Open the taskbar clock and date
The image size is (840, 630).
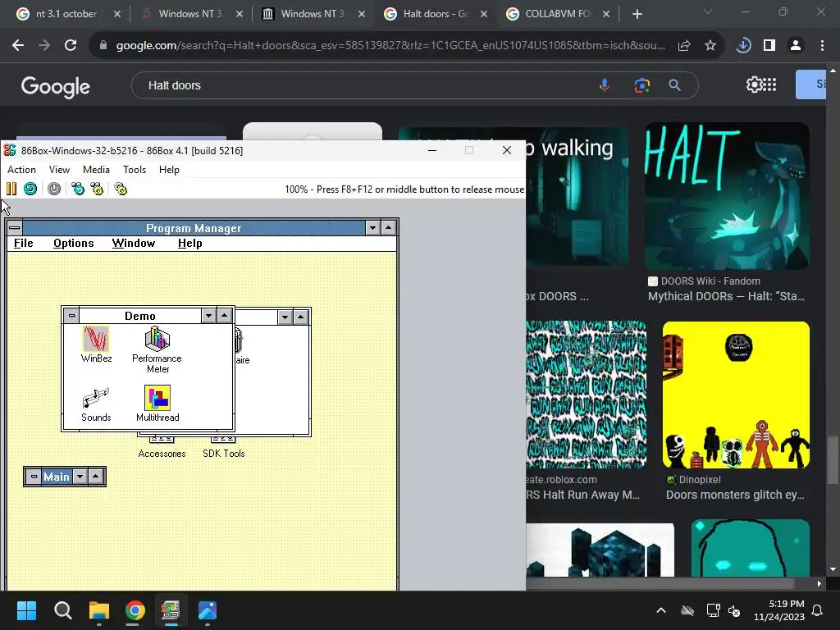(x=779, y=610)
